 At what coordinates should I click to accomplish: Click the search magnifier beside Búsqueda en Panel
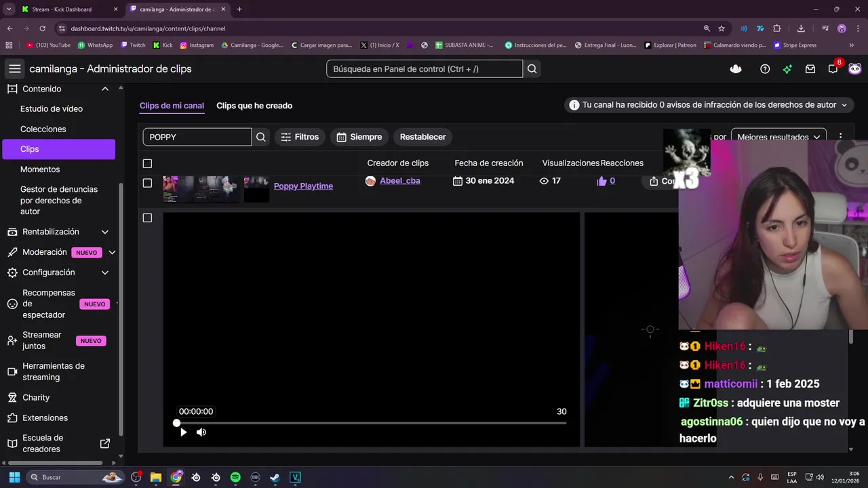[x=532, y=68]
